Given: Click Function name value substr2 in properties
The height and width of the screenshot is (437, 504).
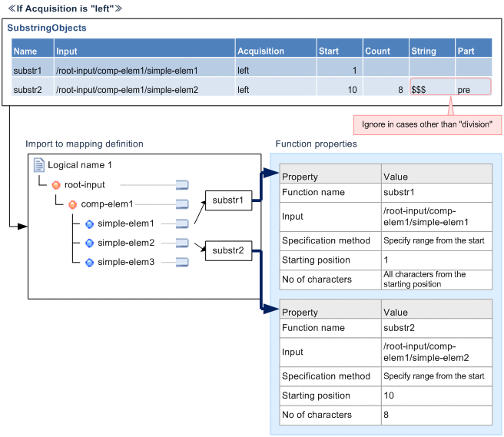Looking at the screenshot, I should (x=436, y=328).
